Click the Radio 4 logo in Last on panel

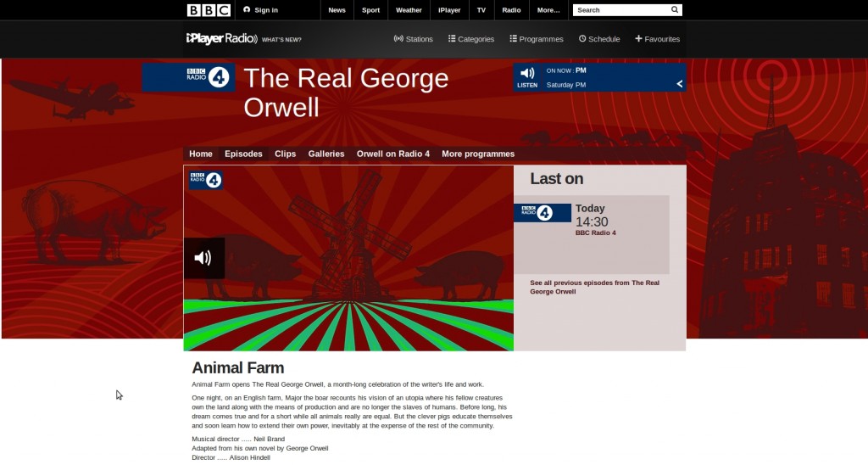click(x=542, y=213)
